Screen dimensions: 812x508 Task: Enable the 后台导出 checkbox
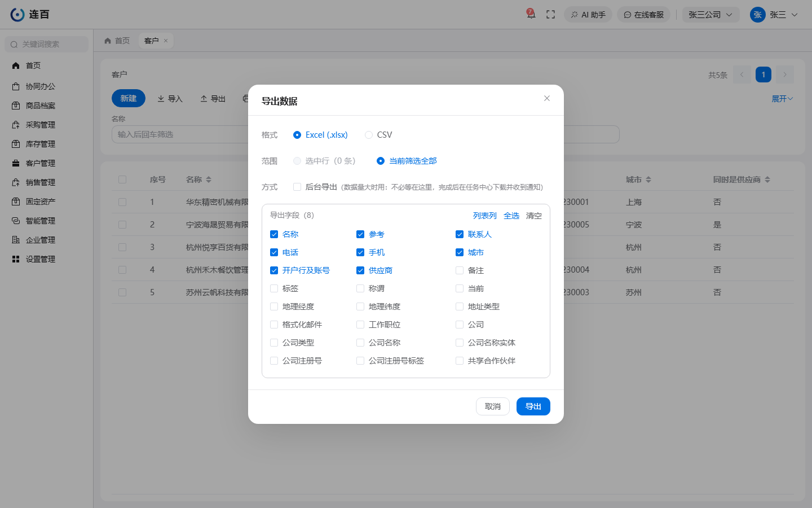click(297, 187)
